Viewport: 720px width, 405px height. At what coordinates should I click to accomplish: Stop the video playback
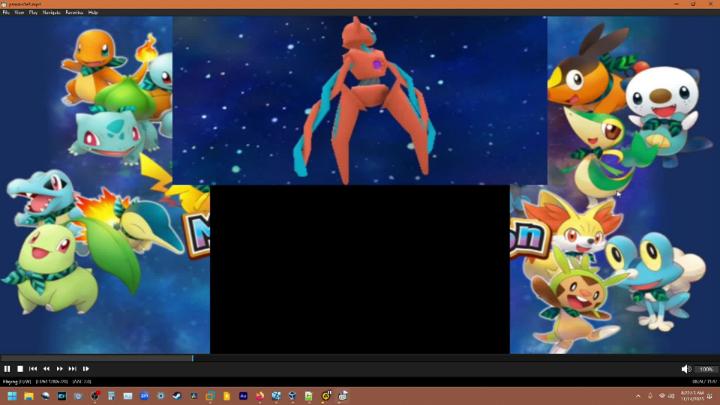[x=19, y=369]
